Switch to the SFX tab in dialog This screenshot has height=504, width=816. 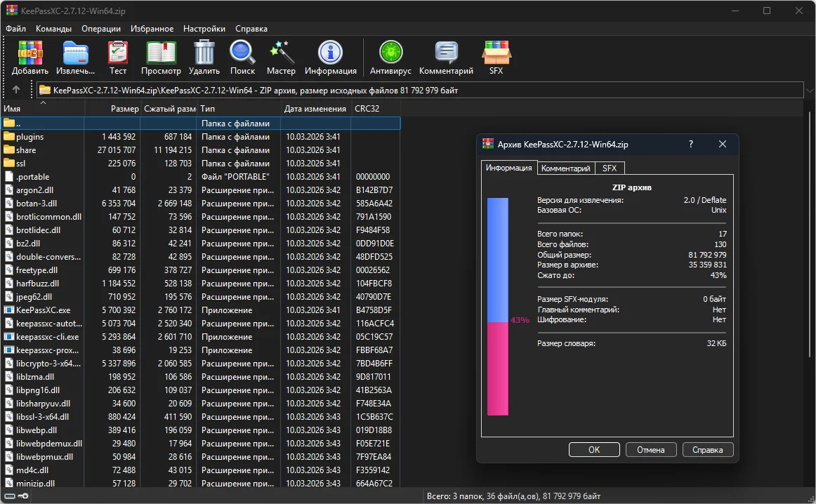[x=609, y=168]
